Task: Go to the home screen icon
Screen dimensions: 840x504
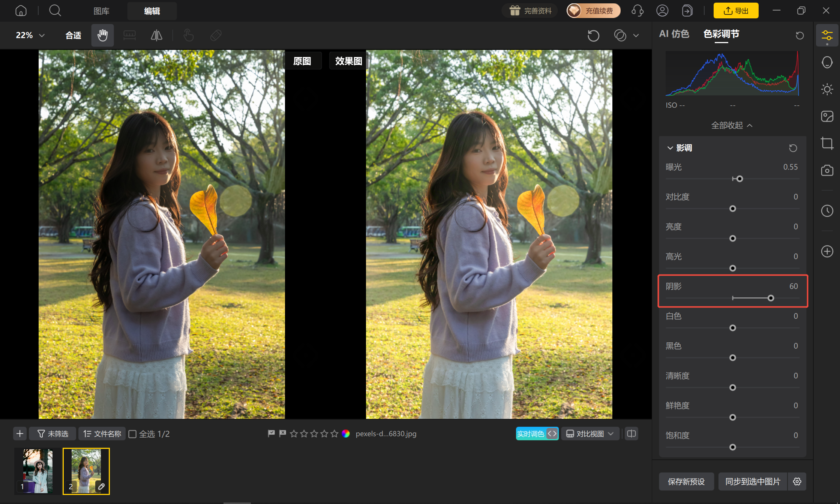Action: tap(21, 11)
